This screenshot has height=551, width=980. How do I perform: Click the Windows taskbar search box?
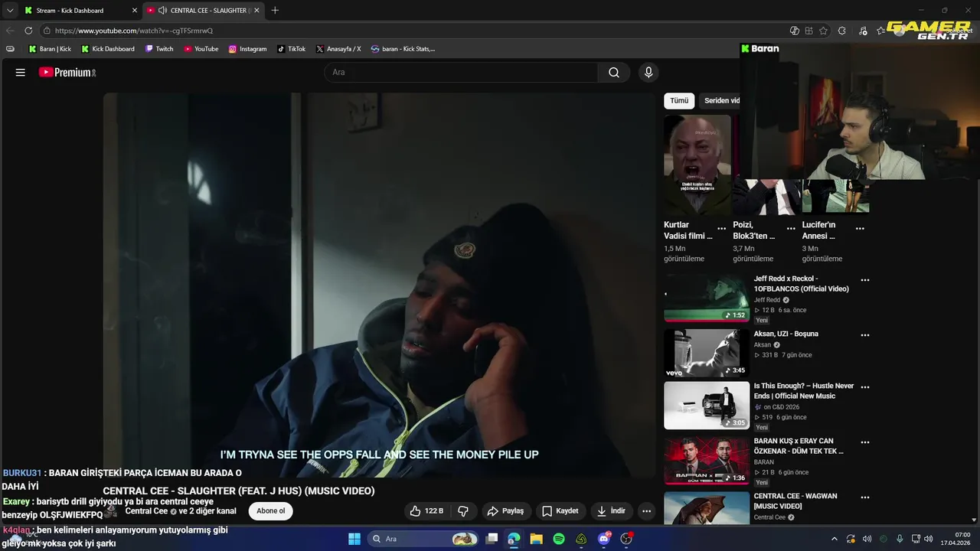tap(423, 539)
